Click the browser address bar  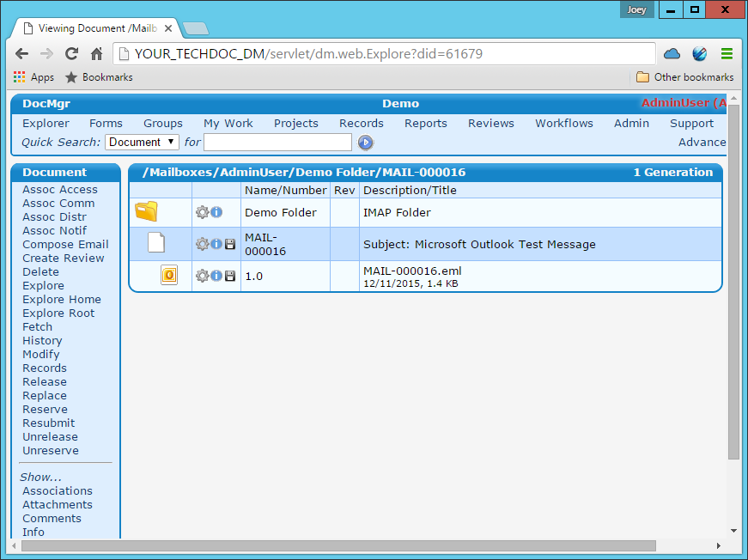(385, 54)
